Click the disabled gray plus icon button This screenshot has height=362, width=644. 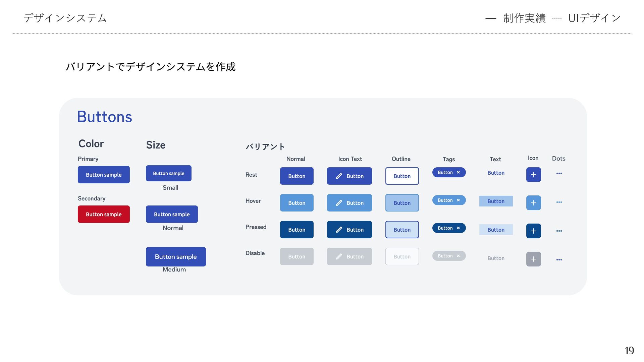533,259
